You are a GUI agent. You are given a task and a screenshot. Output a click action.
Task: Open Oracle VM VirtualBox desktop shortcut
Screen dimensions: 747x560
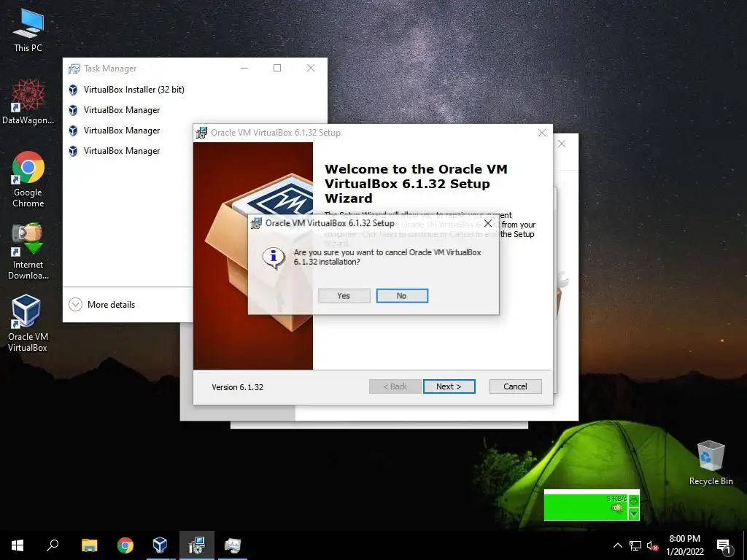click(x=28, y=323)
